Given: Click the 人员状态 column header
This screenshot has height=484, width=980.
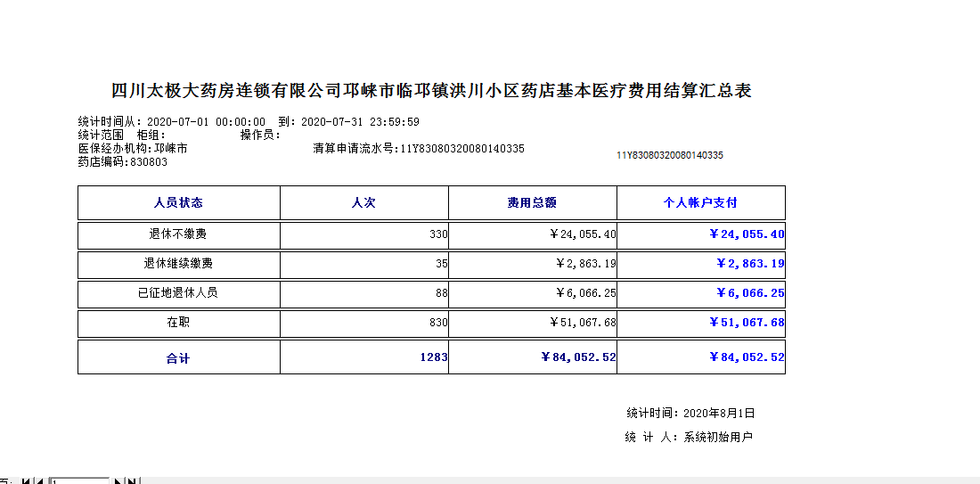Looking at the screenshot, I should (179, 202).
